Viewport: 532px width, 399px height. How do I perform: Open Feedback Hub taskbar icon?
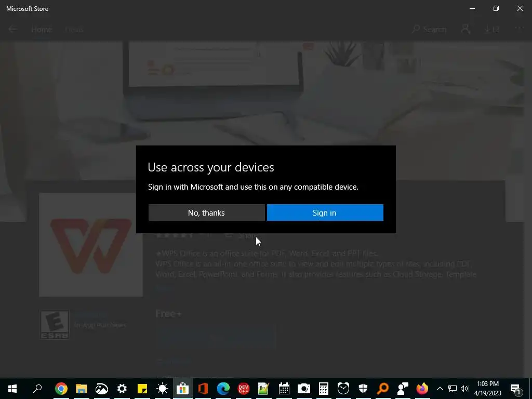click(x=403, y=389)
